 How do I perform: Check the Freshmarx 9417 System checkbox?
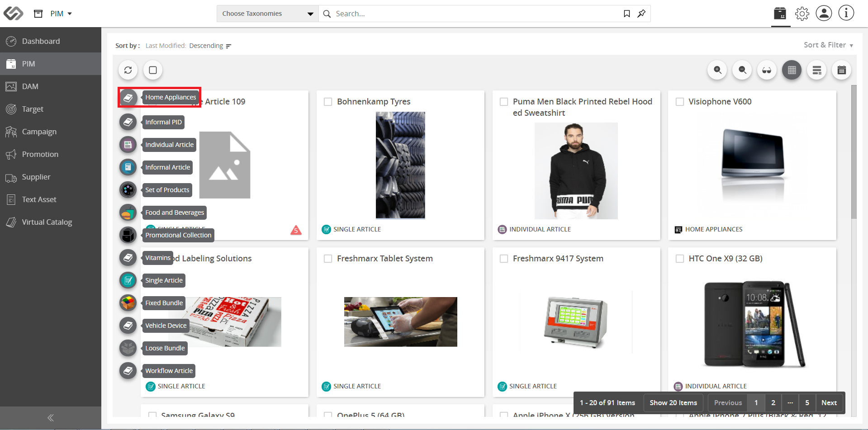pos(504,259)
